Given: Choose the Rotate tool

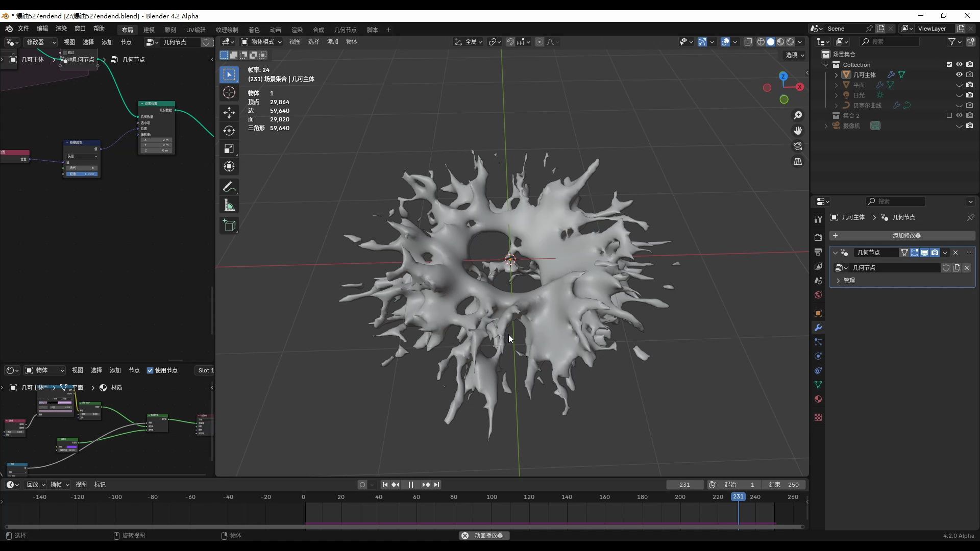Looking at the screenshot, I should [229, 131].
